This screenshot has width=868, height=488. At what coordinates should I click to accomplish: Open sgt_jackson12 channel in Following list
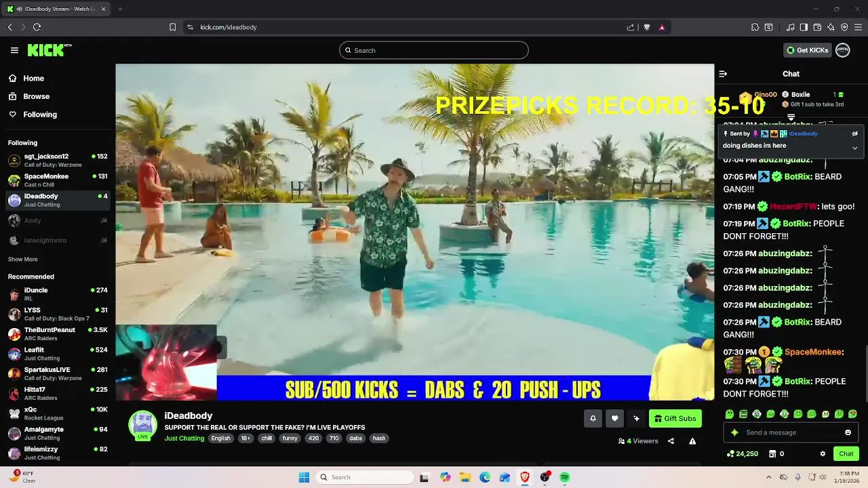pos(58,160)
